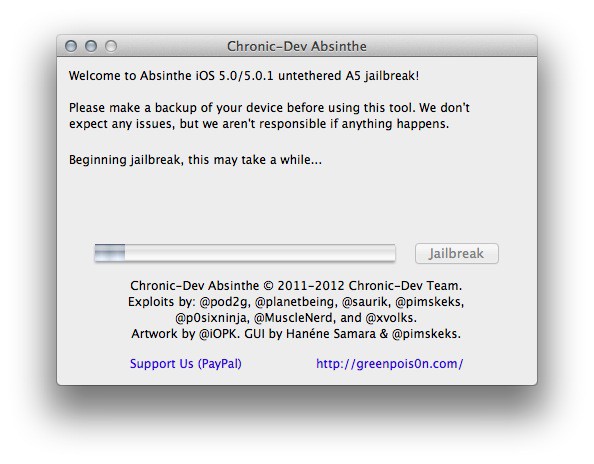Open the Support Us (PayPal) link
The height and width of the screenshot is (464, 594).
tap(186, 364)
